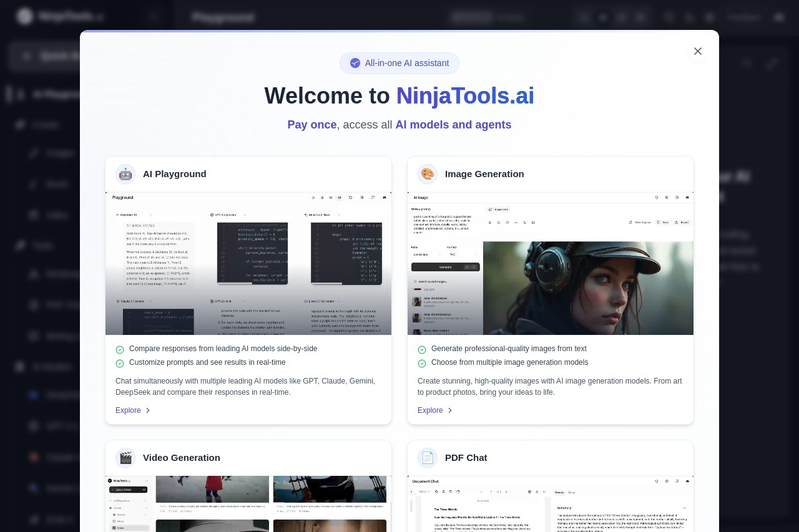
Task: Click green check beside 'Generate professional-quality images from text'
Action: (x=422, y=349)
